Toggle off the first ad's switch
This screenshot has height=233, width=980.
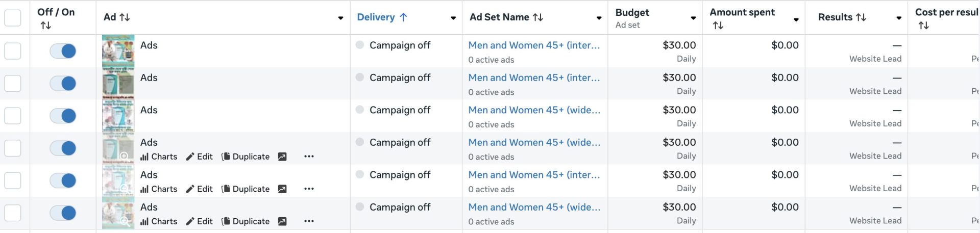(x=63, y=51)
